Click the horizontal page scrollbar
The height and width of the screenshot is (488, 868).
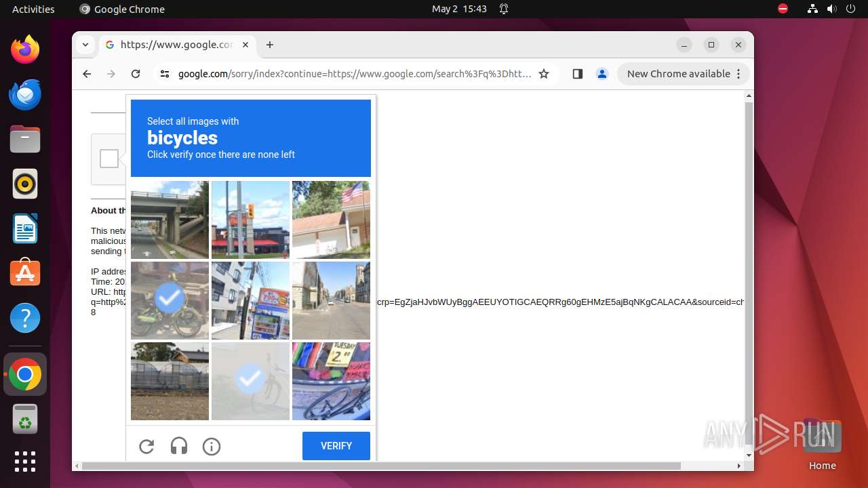pyautogui.click(x=381, y=466)
